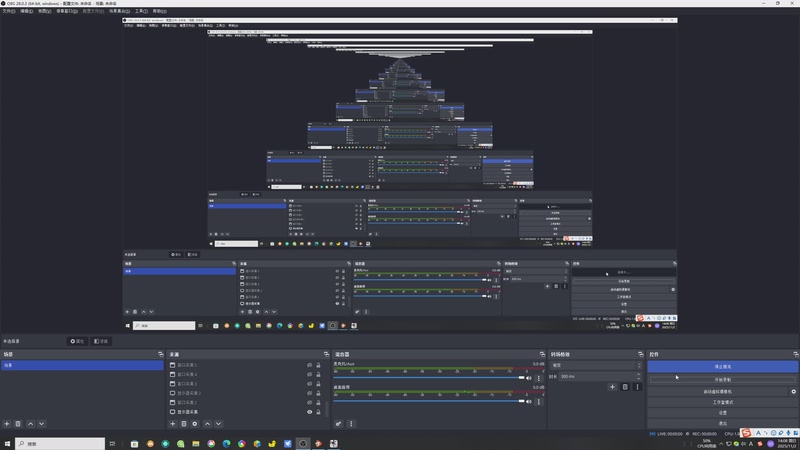Open source Filters button above docks

pos(101,341)
